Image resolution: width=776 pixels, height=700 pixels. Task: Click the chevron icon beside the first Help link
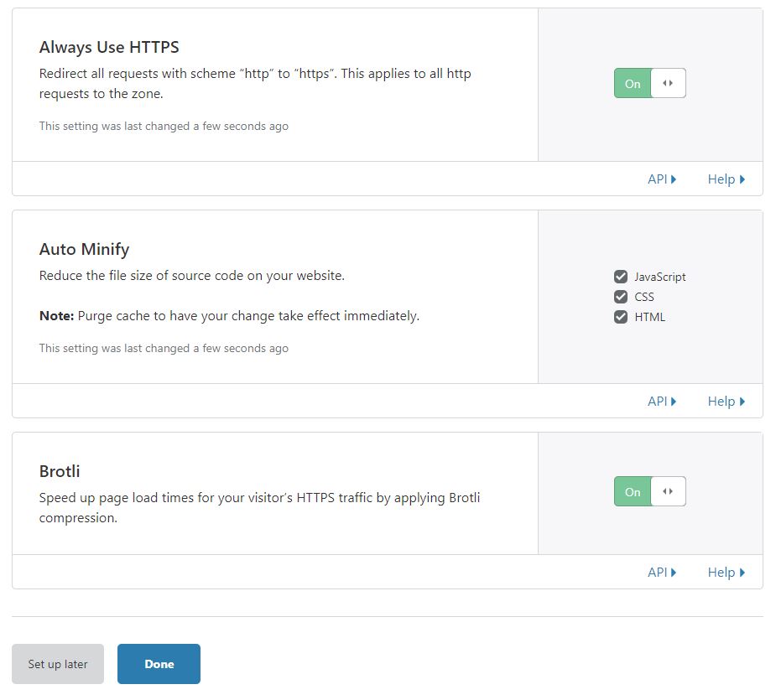(x=742, y=179)
